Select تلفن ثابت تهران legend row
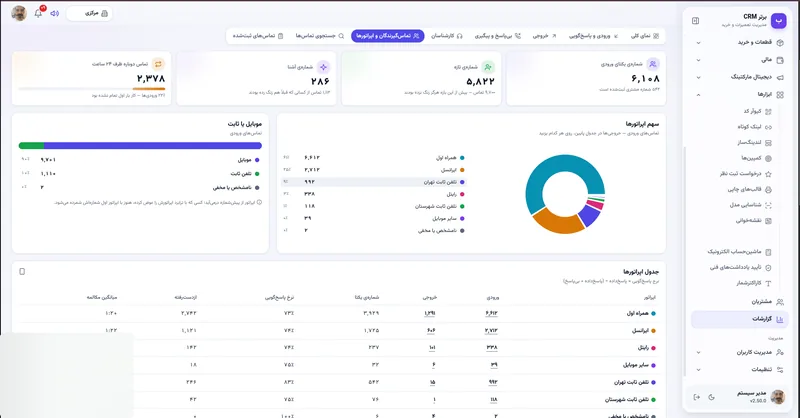The height and width of the screenshot is (418, 800). point(373,182)
